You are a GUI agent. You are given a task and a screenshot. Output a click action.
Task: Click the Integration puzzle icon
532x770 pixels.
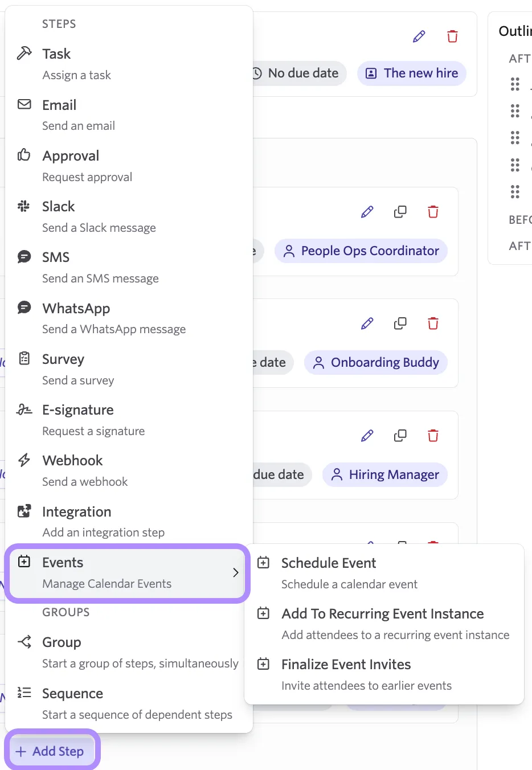(24, 511)
